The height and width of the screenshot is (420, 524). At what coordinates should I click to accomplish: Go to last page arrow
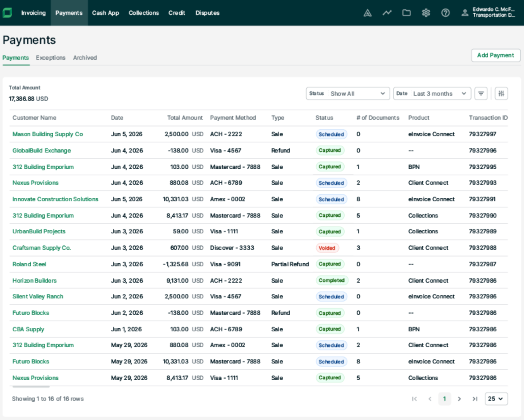(x=475, y=399)
